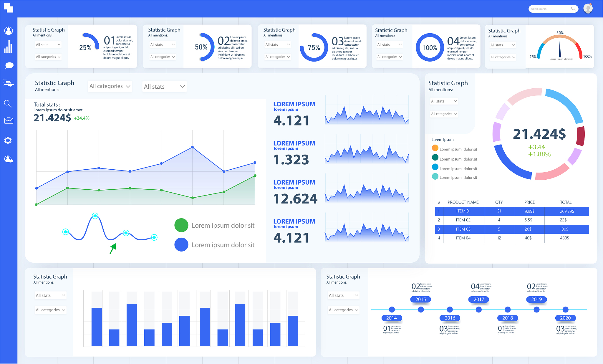
Task: Click the green legend color circle
Action: pos(181,225)
